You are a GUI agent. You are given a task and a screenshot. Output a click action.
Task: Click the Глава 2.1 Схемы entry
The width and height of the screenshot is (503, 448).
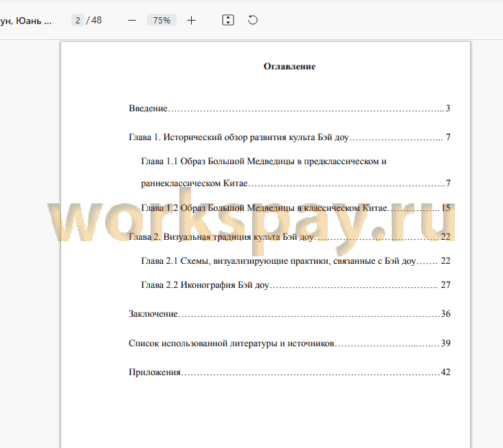[295, 261]
